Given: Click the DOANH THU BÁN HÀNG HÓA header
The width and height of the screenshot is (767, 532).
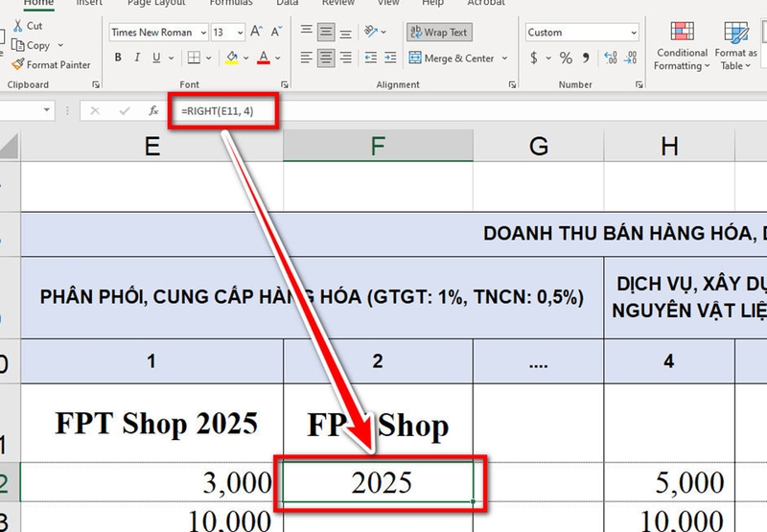Looking at the screenshot, I should point(394,234).
